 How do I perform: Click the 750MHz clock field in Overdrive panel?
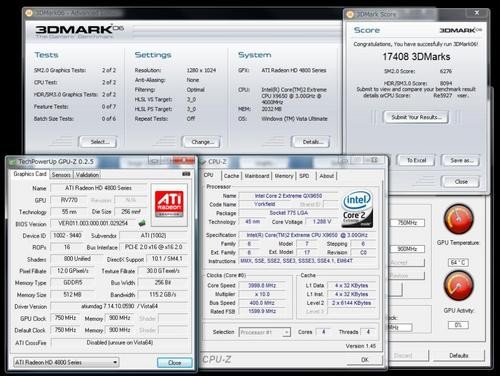pyautogui.click(x=407, y=223)
